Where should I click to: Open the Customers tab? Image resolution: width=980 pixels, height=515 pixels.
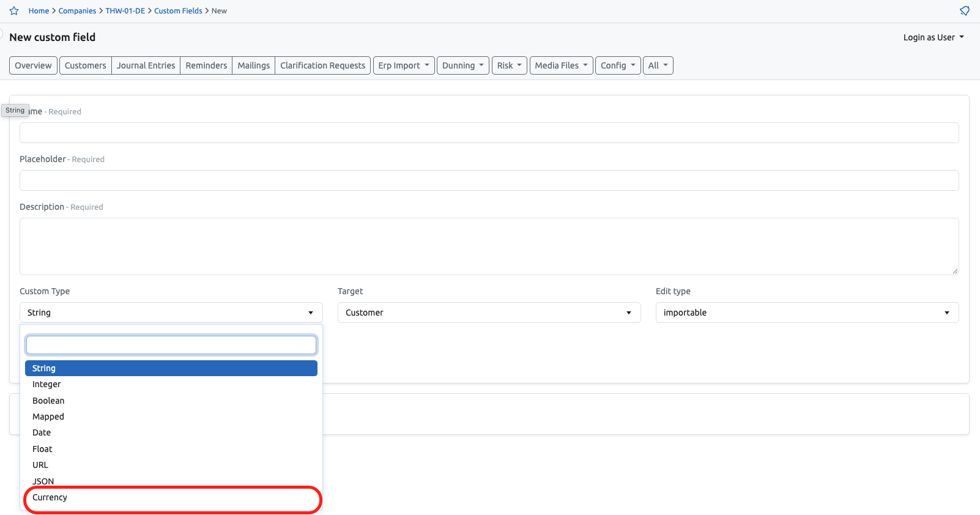(86, 65)
